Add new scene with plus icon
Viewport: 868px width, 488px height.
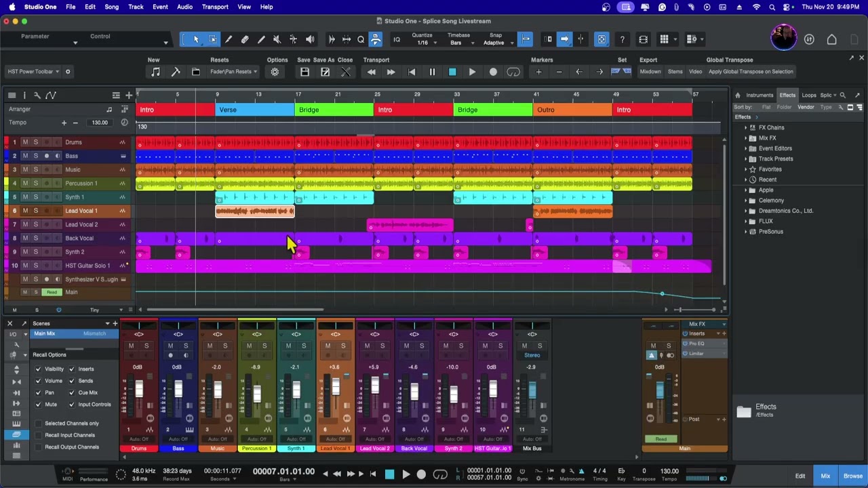tap(115, 323)
